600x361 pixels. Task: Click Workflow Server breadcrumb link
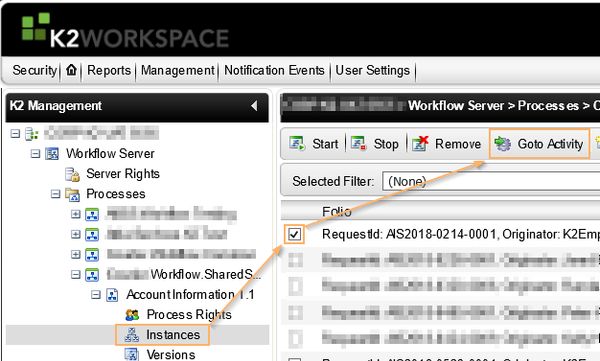point(456,106)
